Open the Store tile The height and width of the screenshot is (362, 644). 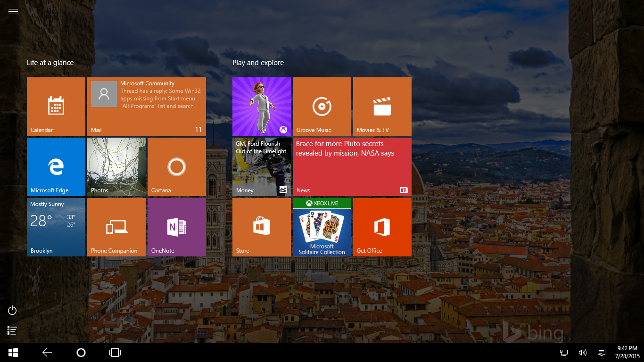pos(262,227)
